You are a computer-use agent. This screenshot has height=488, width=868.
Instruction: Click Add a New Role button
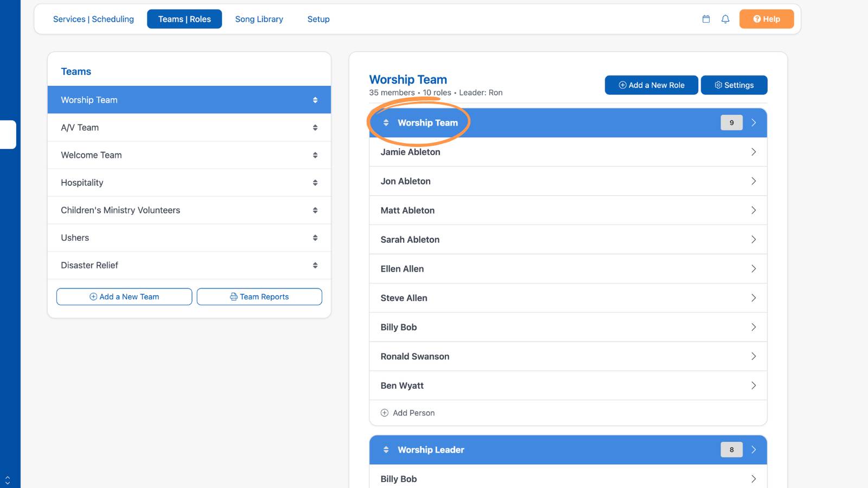652,85
